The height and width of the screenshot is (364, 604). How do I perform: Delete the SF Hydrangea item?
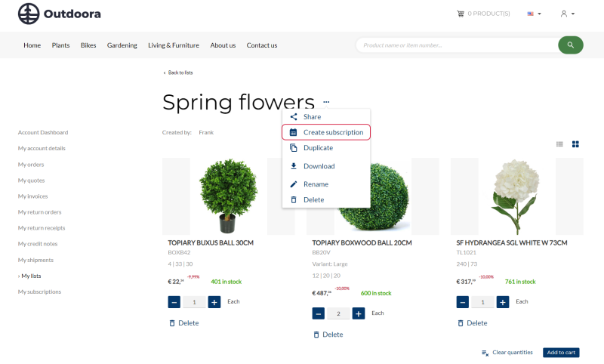point(472,323)
